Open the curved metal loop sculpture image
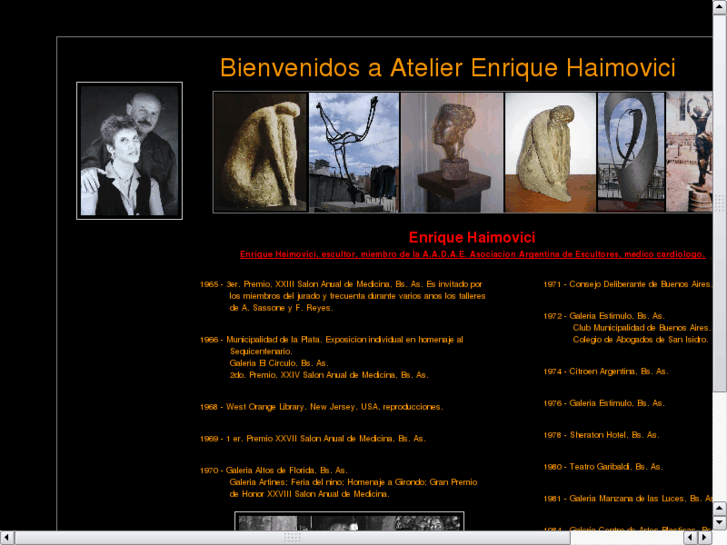This screenshot has width=727, height=545. click(631, 152)
